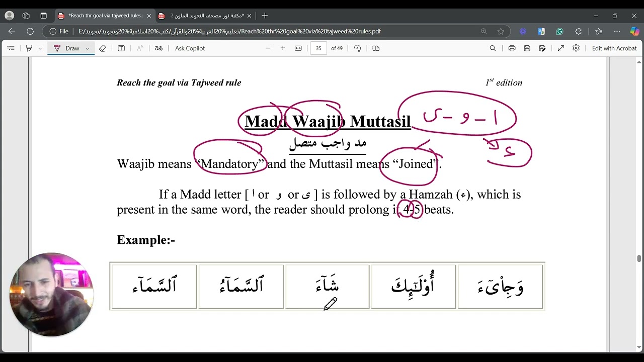Click the Example:- label
The height and width of the screenshot is (362, 644).
[x=146, y=240]
